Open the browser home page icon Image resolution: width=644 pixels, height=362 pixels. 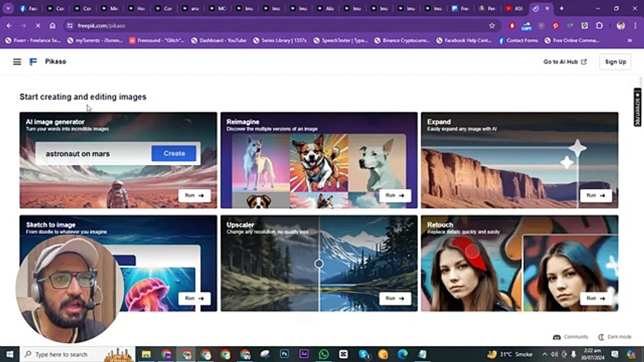coord(53,26)
